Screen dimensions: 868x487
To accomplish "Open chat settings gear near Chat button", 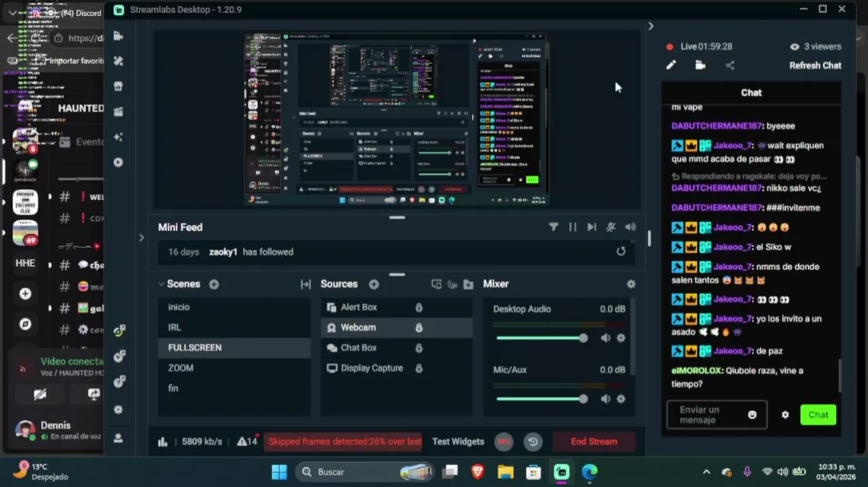I will click(x=785, y=415).
